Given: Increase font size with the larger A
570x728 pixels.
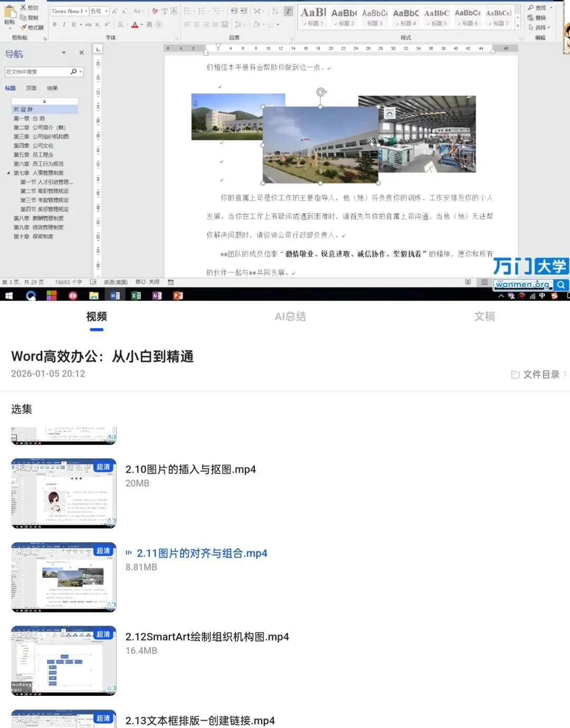Looking at the screenshot, I should coord(115,11).
